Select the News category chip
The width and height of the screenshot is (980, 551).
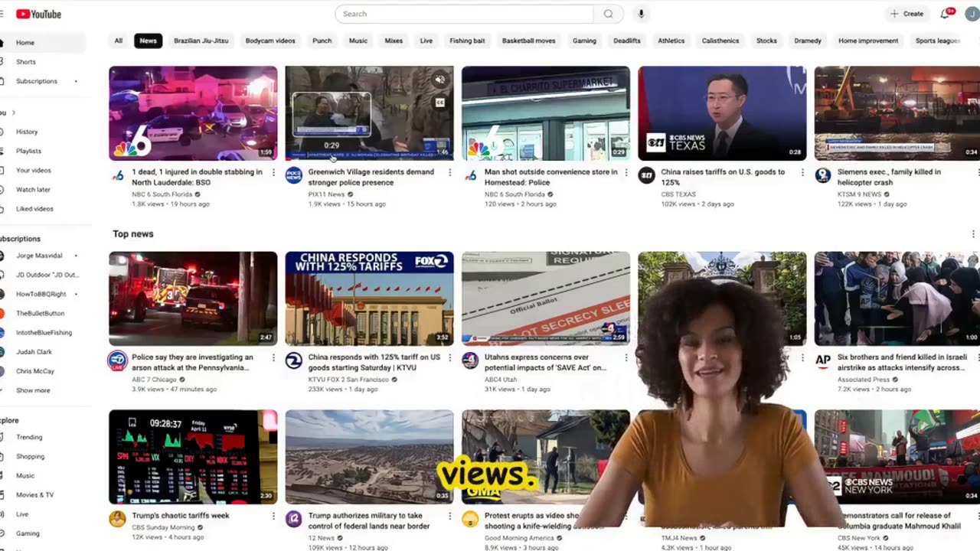click(x=148, y=41)
